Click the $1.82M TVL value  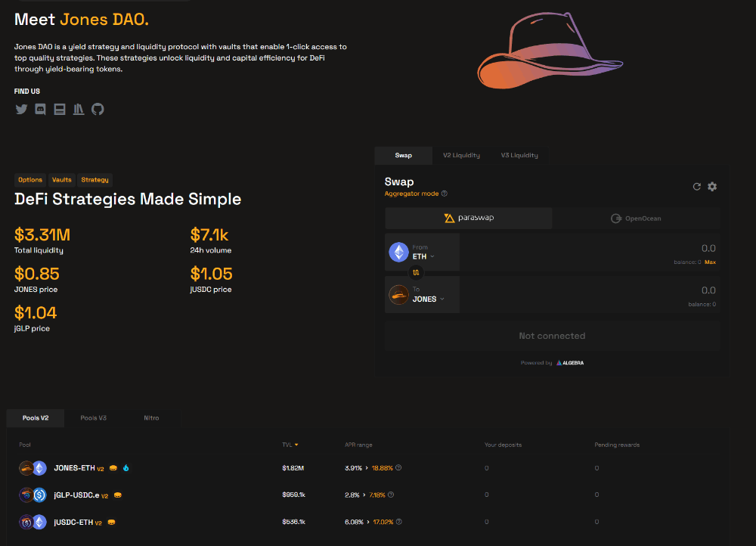point(293,468)
